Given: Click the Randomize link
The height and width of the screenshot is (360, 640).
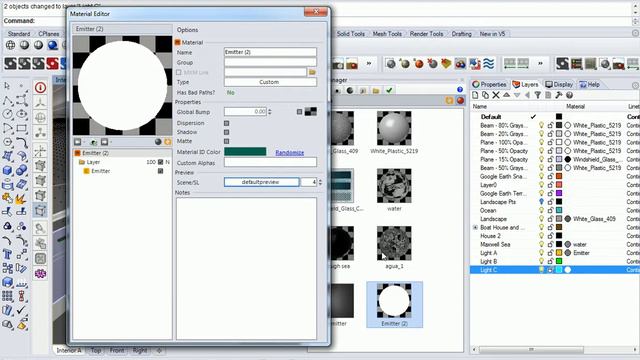Looking at the screenshot, I should coord(290,152).
